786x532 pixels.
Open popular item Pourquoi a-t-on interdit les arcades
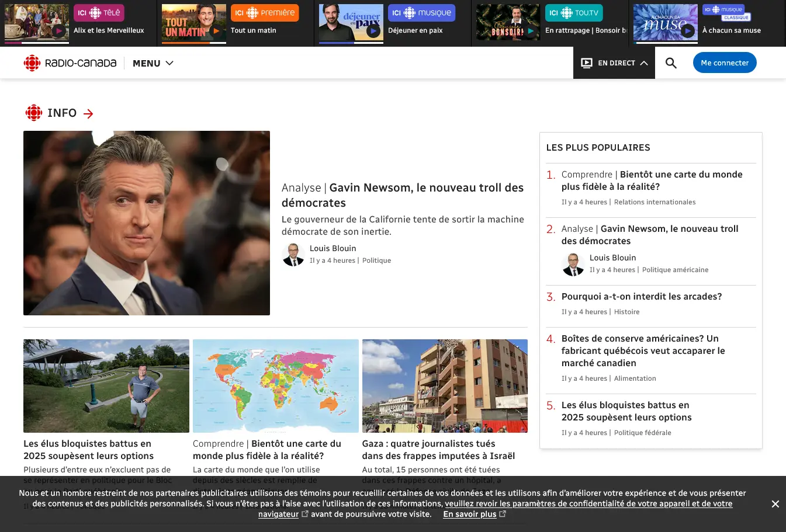641,297
